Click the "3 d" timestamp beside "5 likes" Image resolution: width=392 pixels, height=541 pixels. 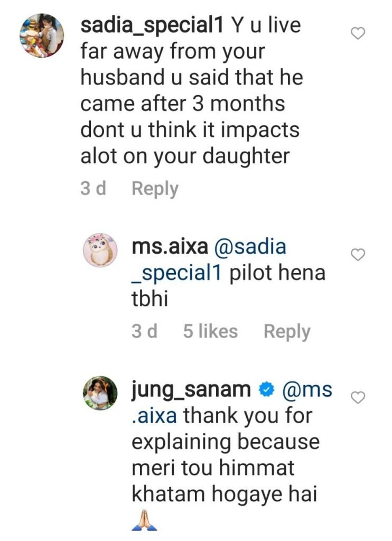144,331
